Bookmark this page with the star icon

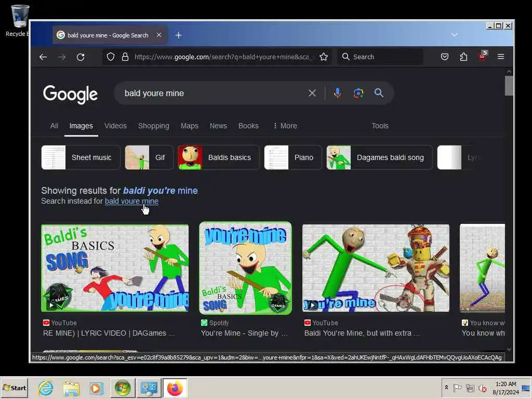(x=324, y=57)
